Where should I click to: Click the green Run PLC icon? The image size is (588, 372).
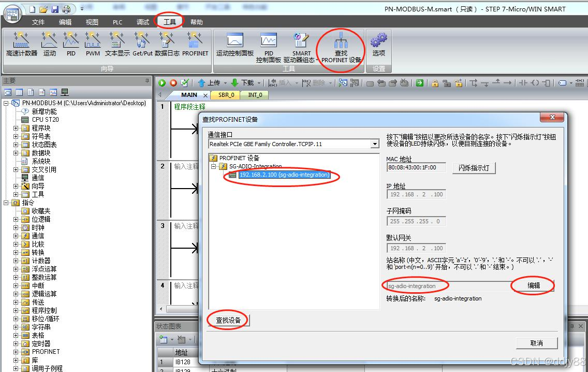click(162, 83)
